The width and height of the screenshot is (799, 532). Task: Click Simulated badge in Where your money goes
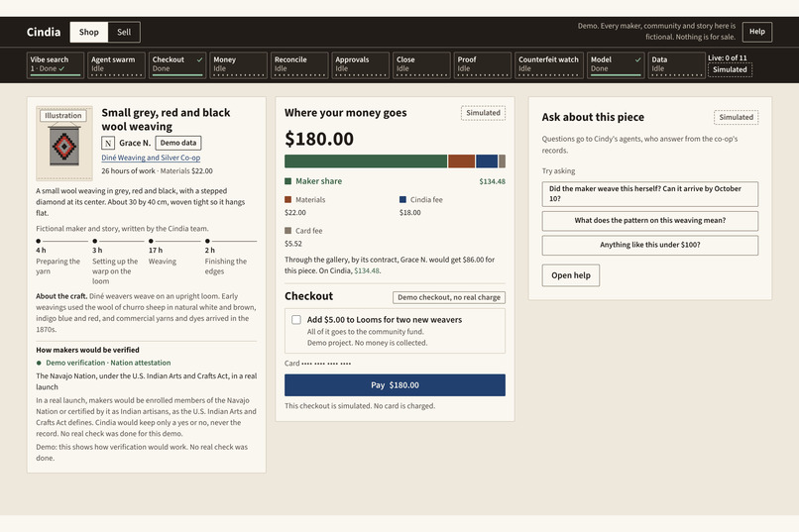pyautogui.click(x=483, y=113)
